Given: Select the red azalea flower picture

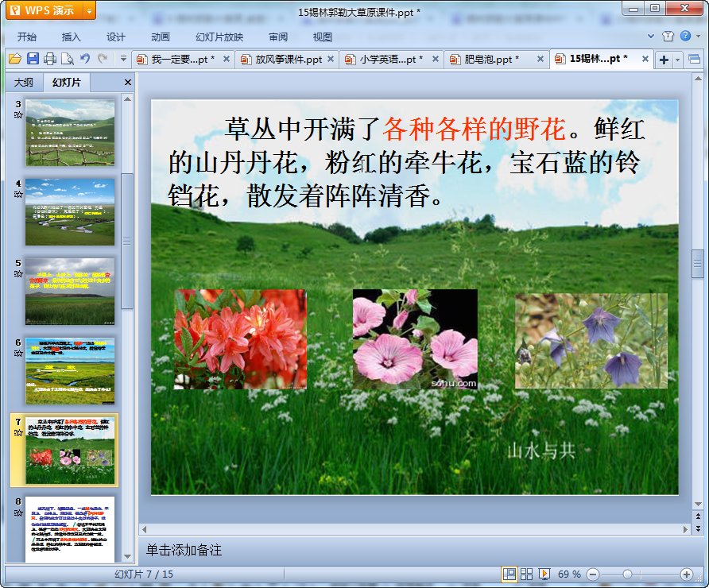Looking at the screenshot, I should click(241, 339).
